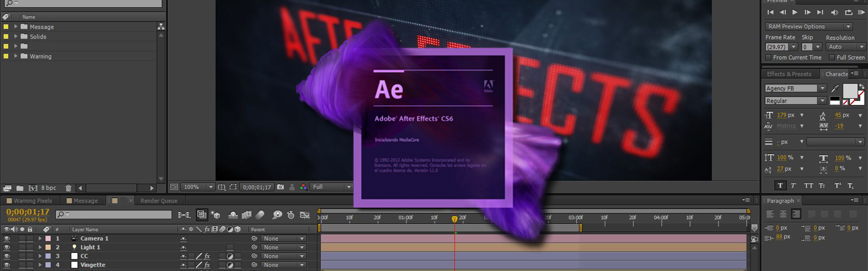Screen dimensions: 868x271
Task: Show channel and color management settings
Action: [303, 187]
